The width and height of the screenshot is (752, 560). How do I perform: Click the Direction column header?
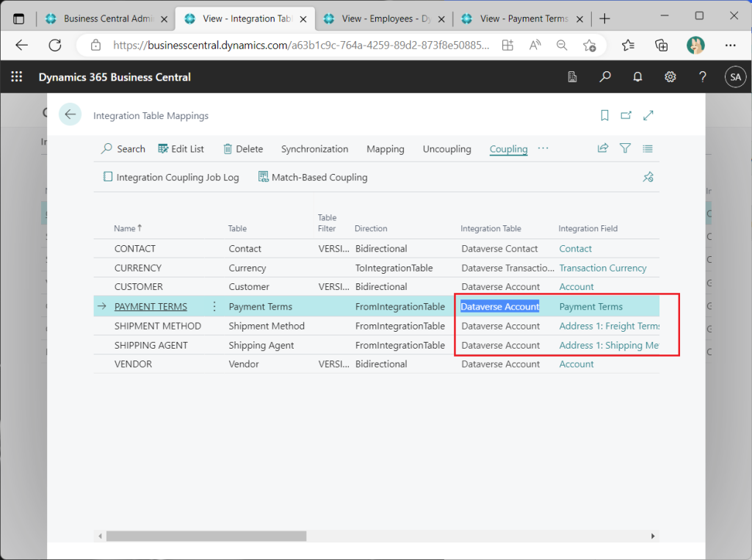(371, 228)
